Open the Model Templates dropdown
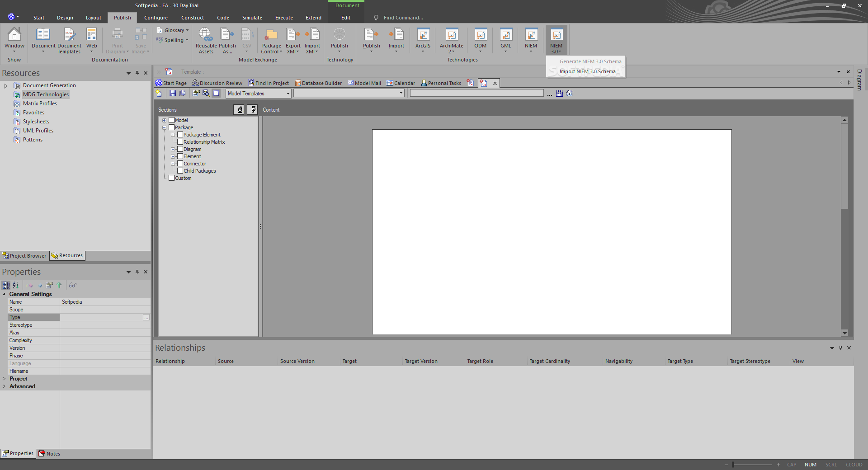This screenshot has height=470, width=868. pos(259,94)
